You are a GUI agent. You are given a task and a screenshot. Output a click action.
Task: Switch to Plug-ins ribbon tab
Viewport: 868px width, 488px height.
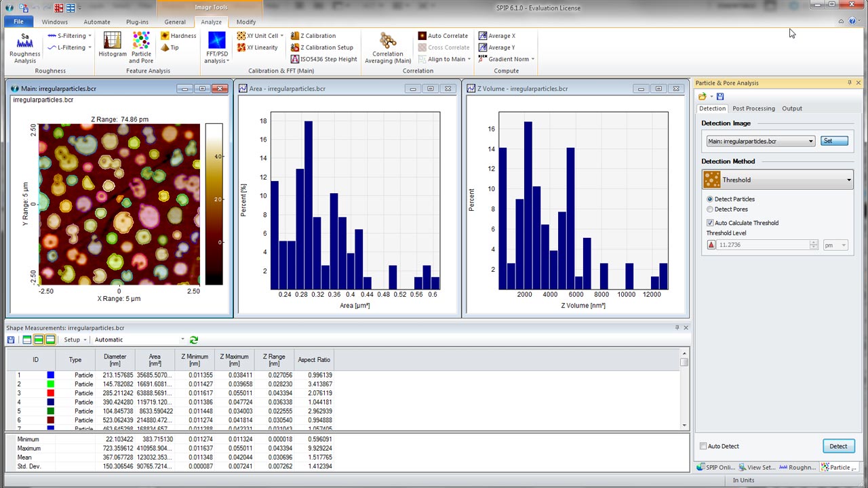tap(137, 22)
